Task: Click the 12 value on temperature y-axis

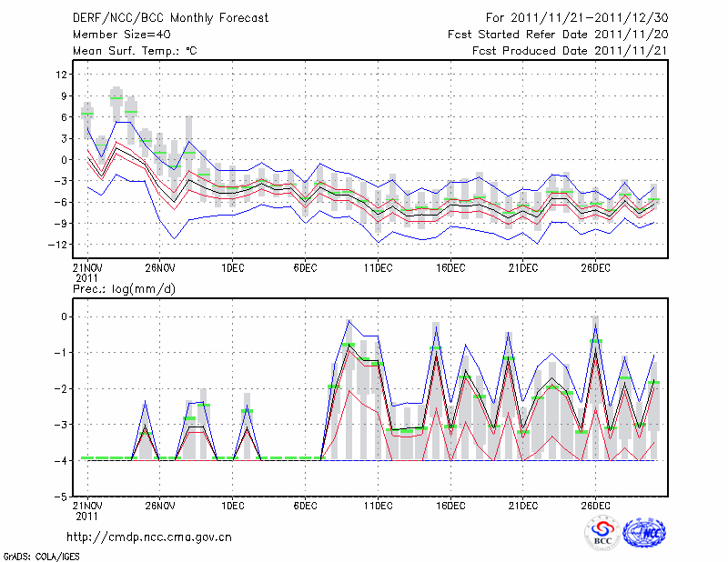Action: coord(62,75)
